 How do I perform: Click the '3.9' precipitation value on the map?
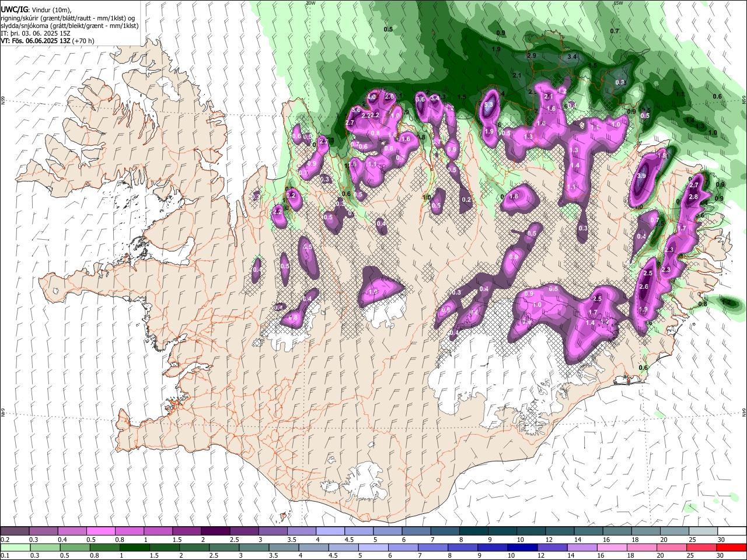pyautogui.click(x=642, y=176)
